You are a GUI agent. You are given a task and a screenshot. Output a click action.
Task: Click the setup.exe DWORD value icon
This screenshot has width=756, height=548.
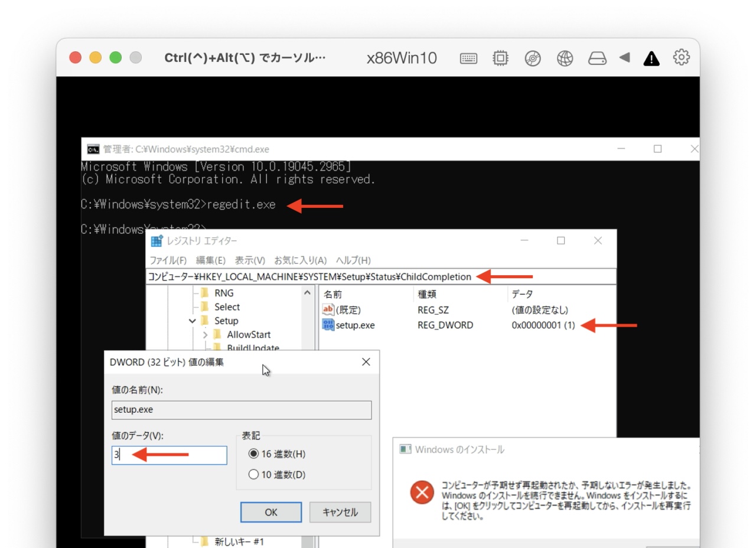click(x=328, y=325)
